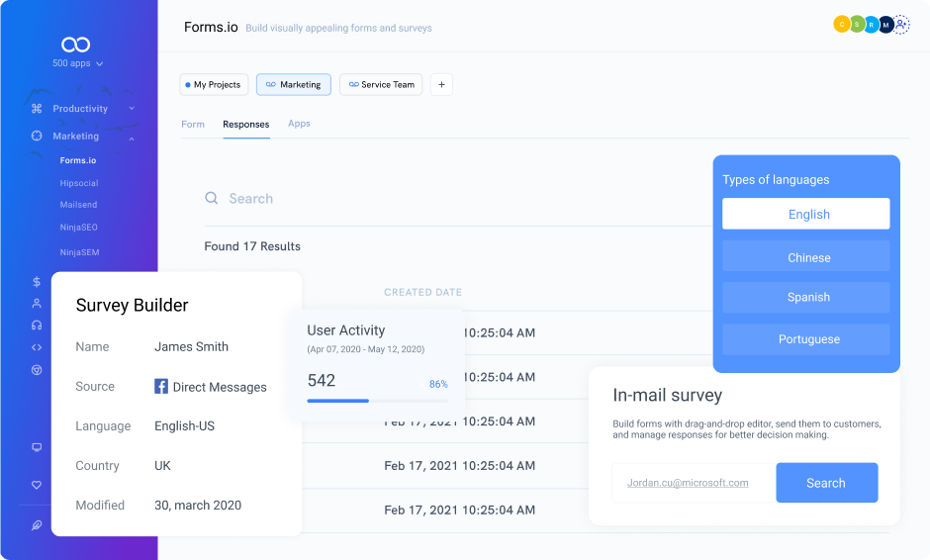Expand the Productivity sidebar section

coord(82,109)
